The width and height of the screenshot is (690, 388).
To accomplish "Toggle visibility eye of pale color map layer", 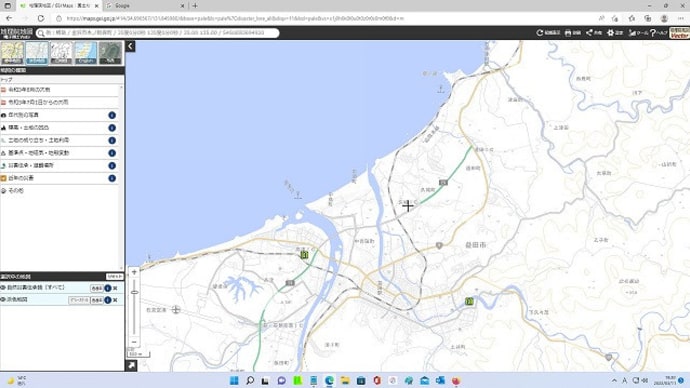I will tap(3, 300).
